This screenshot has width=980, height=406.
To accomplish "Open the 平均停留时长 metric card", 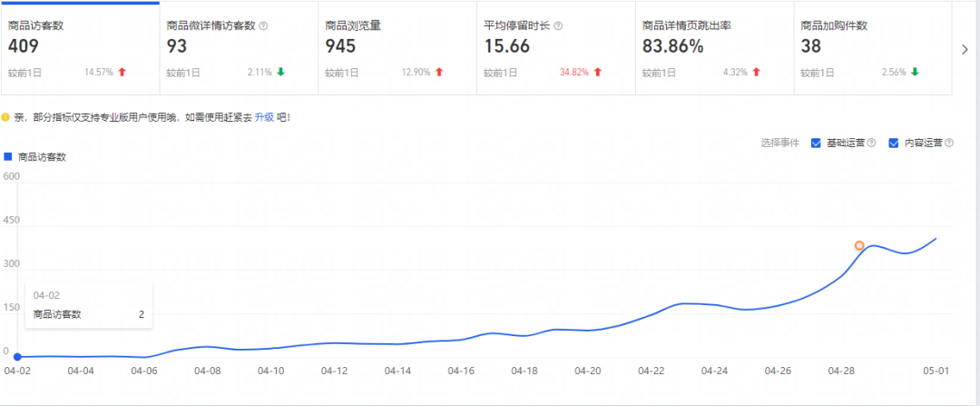I will point(555,48).
